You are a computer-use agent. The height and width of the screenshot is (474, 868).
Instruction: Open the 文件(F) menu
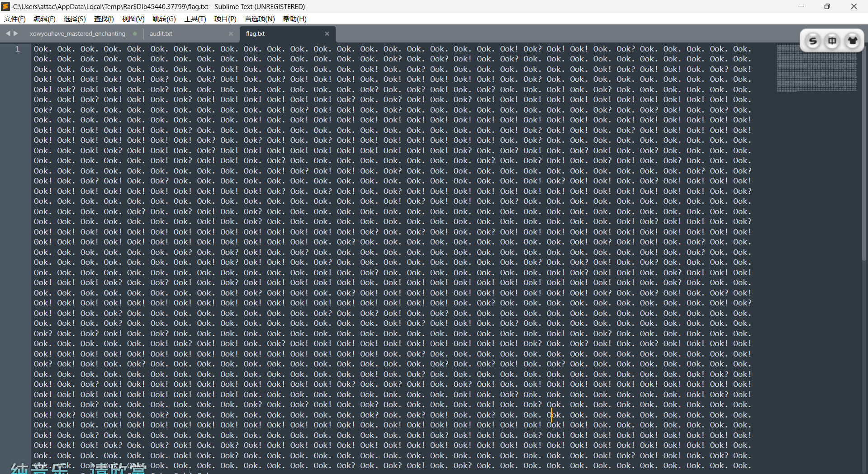tap(14, 19)
